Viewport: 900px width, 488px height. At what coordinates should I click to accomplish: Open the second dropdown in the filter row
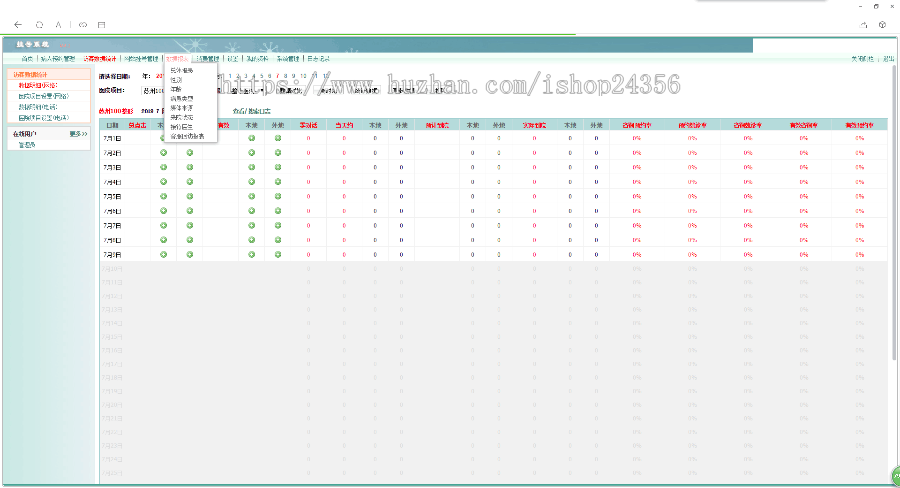[x=249, y=91]
